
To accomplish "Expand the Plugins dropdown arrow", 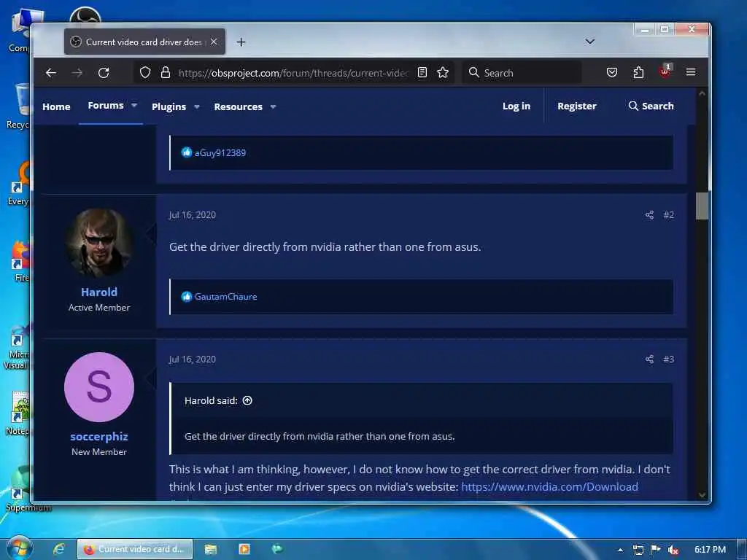I will (x=197, y=106).
